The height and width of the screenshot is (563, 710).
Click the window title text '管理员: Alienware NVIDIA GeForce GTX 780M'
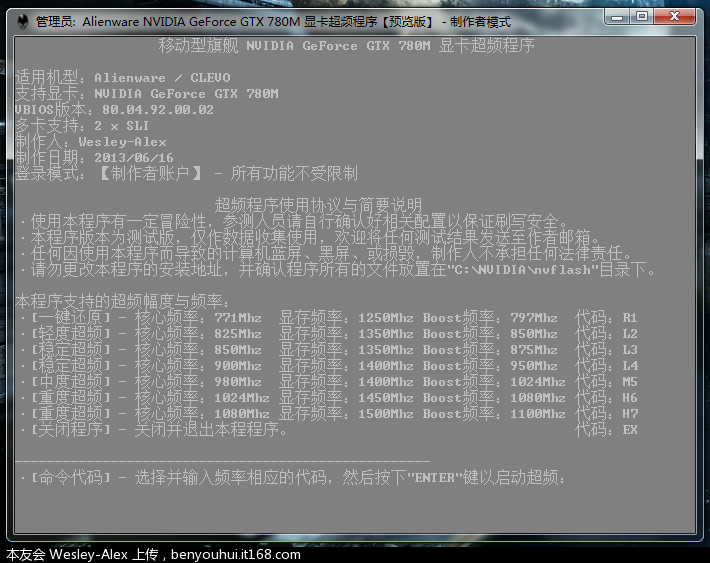168,22
